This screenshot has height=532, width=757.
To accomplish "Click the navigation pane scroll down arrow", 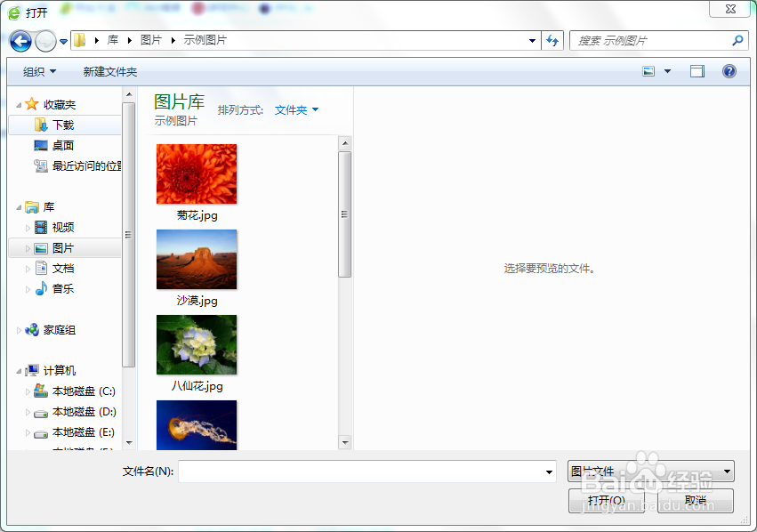I will 129,442.
